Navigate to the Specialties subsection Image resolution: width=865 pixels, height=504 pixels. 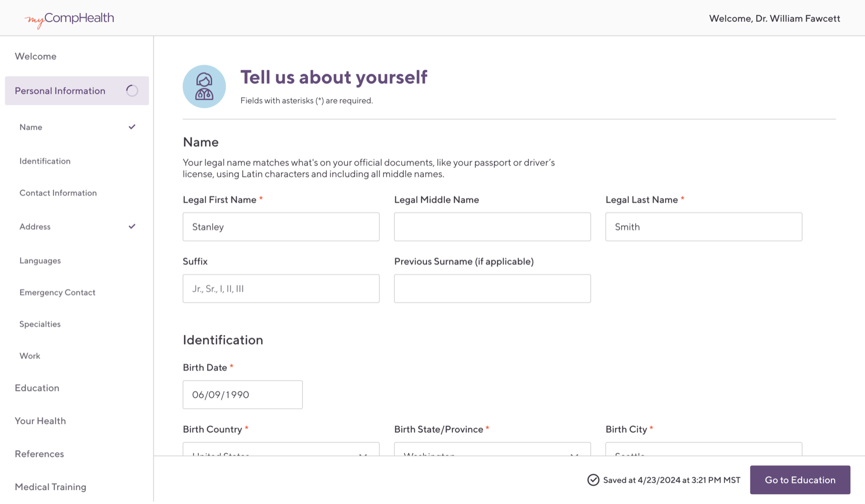40,324
